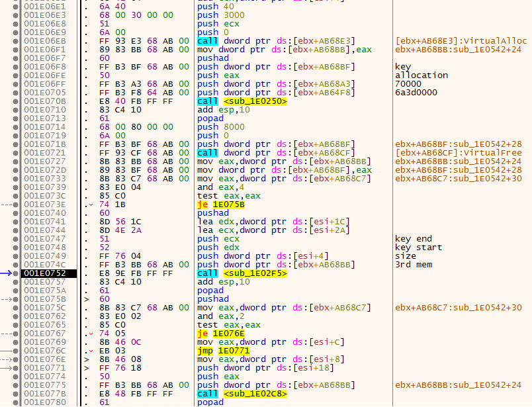Click the jump marker on je 1E076E line

[91, 334]
